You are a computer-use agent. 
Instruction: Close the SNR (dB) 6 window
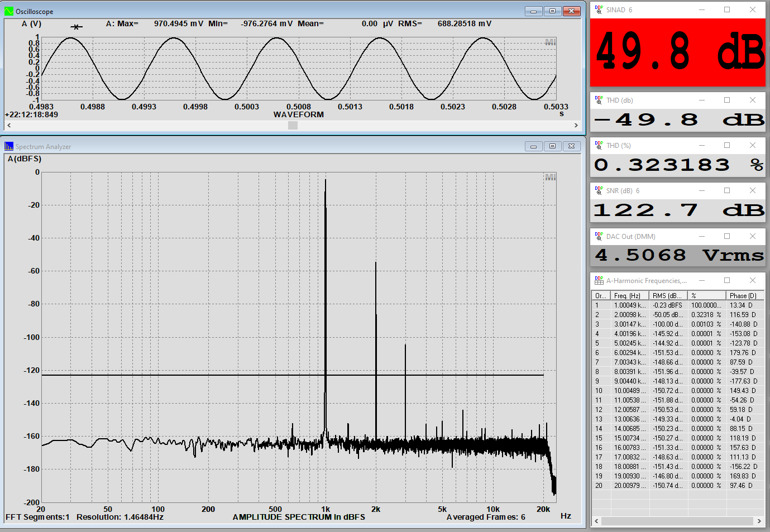pyautogui.click(x=753, y=190)
